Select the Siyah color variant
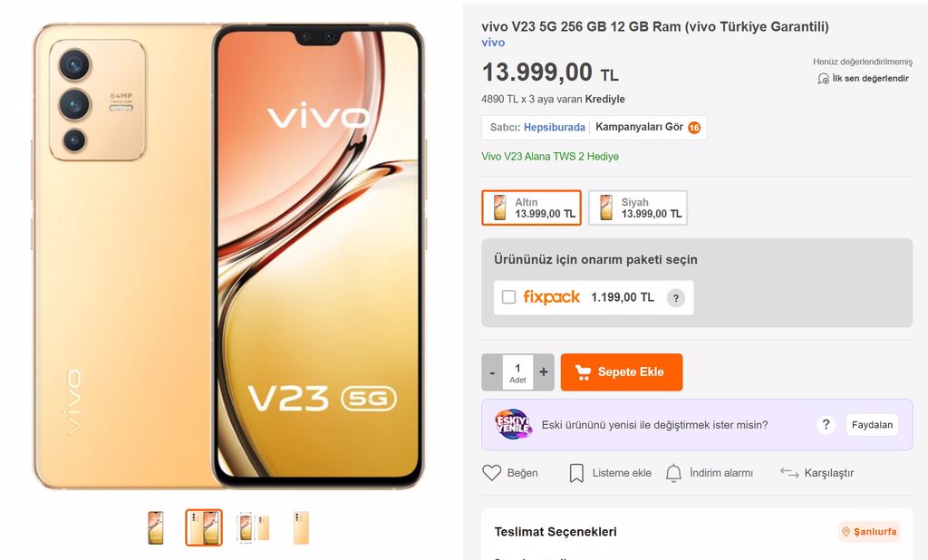 tap(638, 208)
